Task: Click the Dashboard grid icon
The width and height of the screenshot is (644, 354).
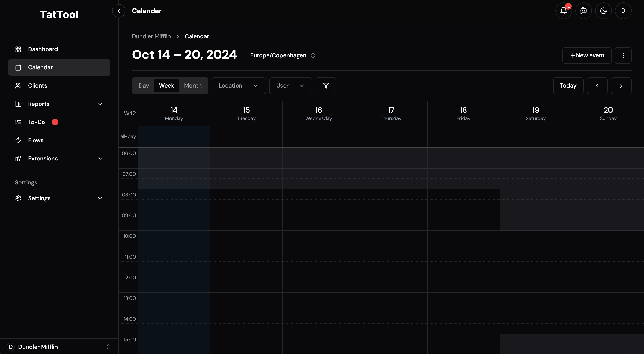Action: coord(18,49)
